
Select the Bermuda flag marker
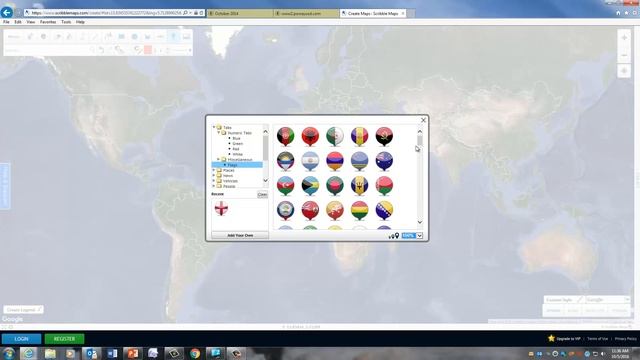coord(310,210)
